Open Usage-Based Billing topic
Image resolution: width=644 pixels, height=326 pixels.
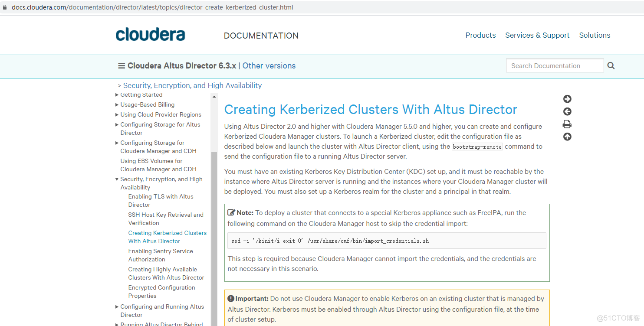[148, 104]
